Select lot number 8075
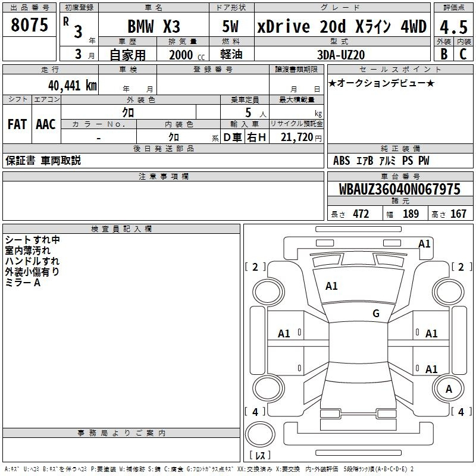This screenshot has height=476, width=476. click(29, 25)
